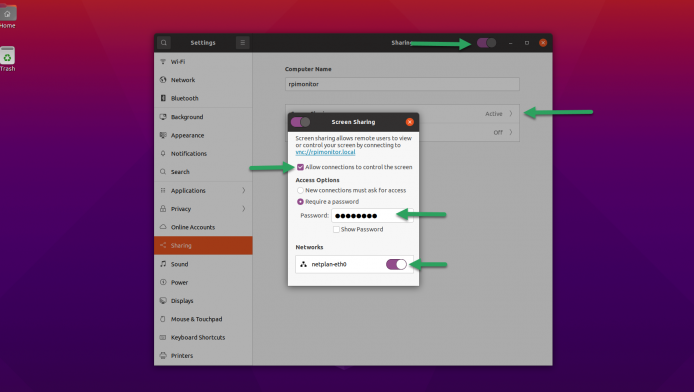
Task: Click the Appearance icon in sidebar
Action: pos(163,135)
